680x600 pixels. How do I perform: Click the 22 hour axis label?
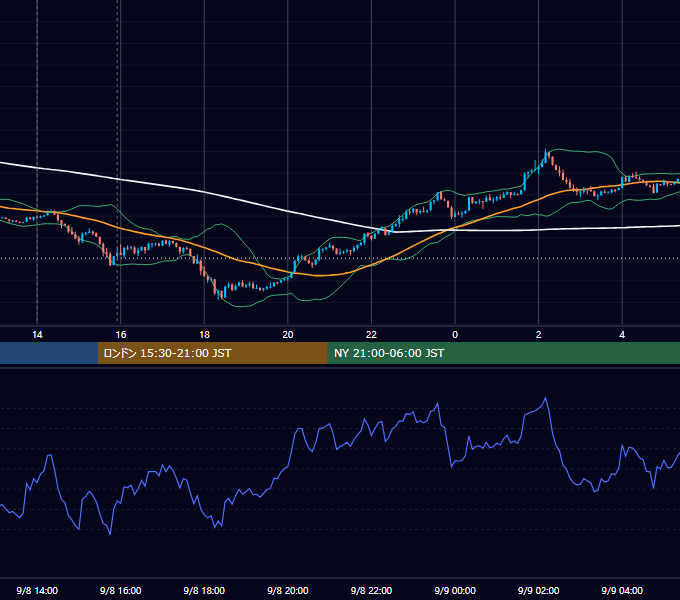coord(371,335)
